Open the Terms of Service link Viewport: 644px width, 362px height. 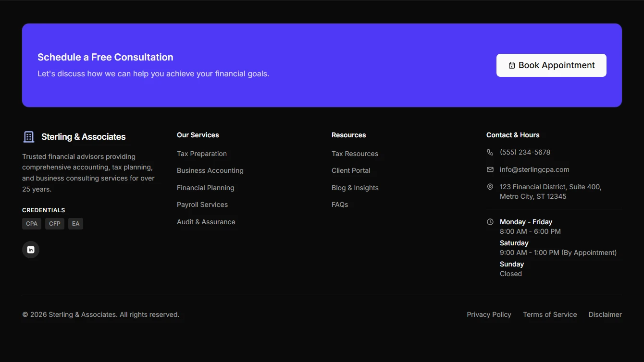pyautogui.click(x=550, y=314)
